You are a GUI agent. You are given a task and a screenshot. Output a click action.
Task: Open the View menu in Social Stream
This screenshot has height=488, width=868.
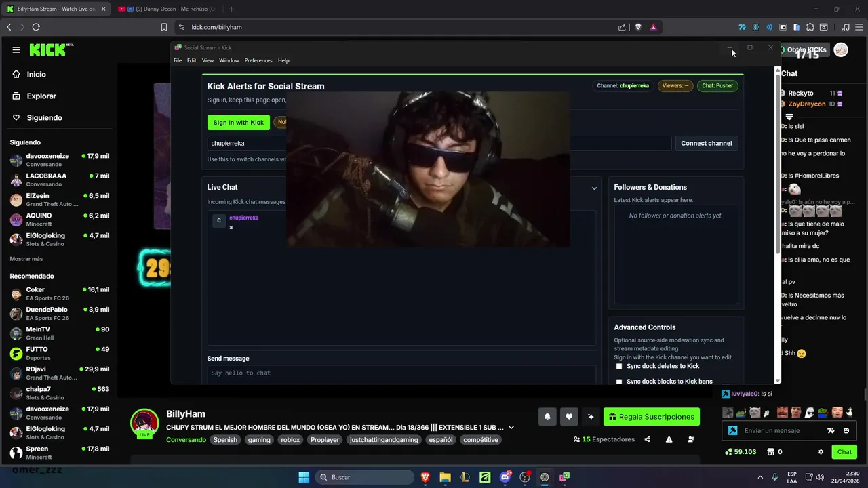tap(208, 60)
